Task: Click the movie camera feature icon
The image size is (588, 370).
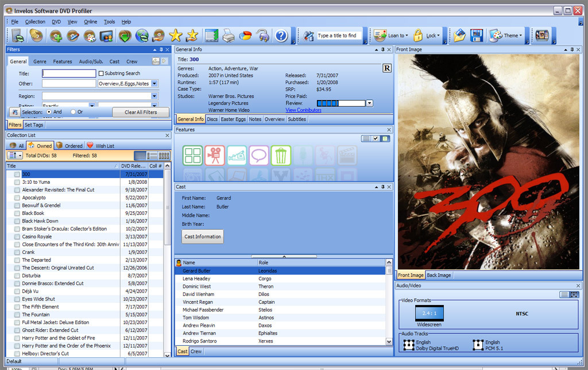Action: [x=214, y=155]
